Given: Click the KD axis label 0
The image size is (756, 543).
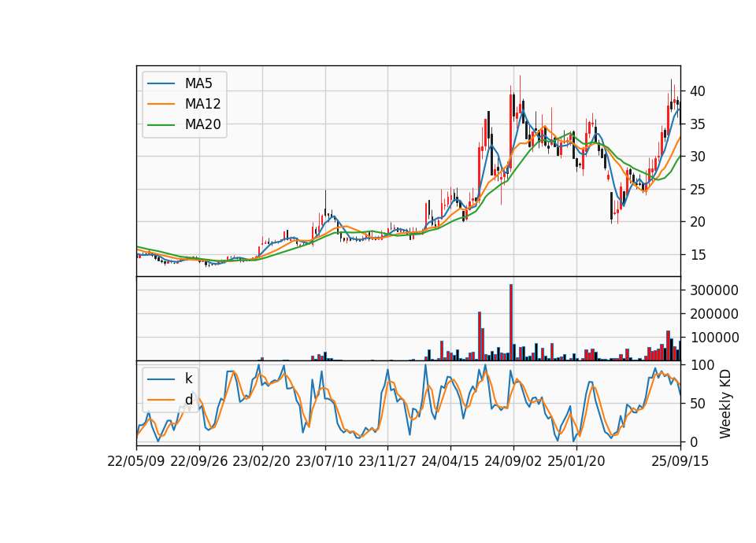Looking at the screenshot, I should (x=694, y=441).
